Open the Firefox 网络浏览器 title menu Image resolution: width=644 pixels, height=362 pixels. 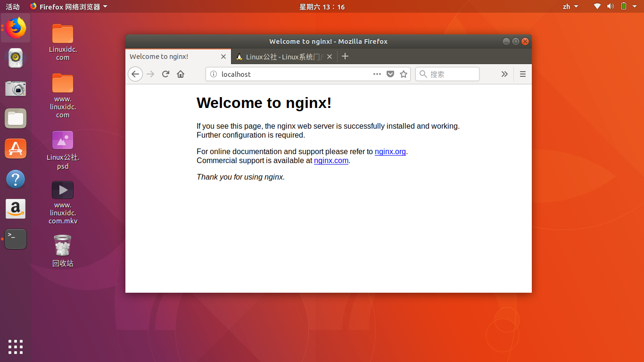(x=69, y=6)
